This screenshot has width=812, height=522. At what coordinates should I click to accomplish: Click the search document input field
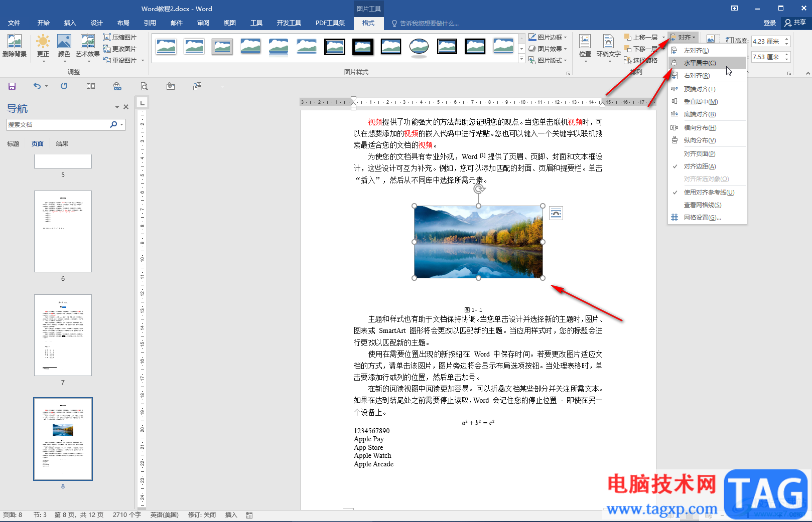coord(58,124)
